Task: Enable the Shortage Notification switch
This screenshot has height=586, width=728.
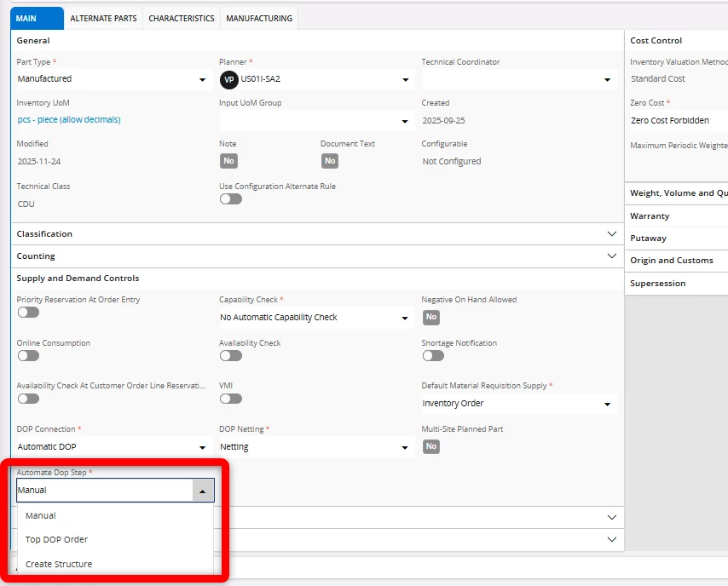Action: 433,356
